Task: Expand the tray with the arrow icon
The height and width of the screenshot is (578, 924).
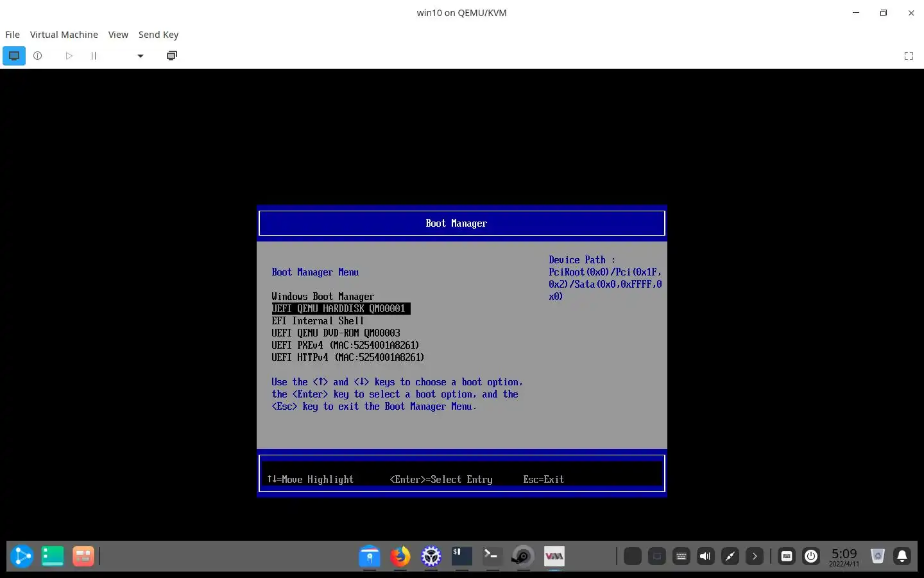Action: coord(755,556)
